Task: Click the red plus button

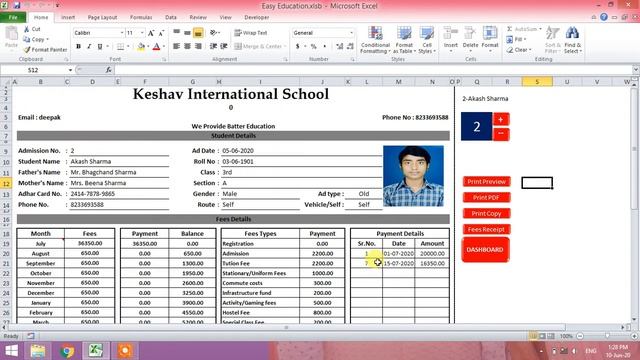Action: [501, 119]
